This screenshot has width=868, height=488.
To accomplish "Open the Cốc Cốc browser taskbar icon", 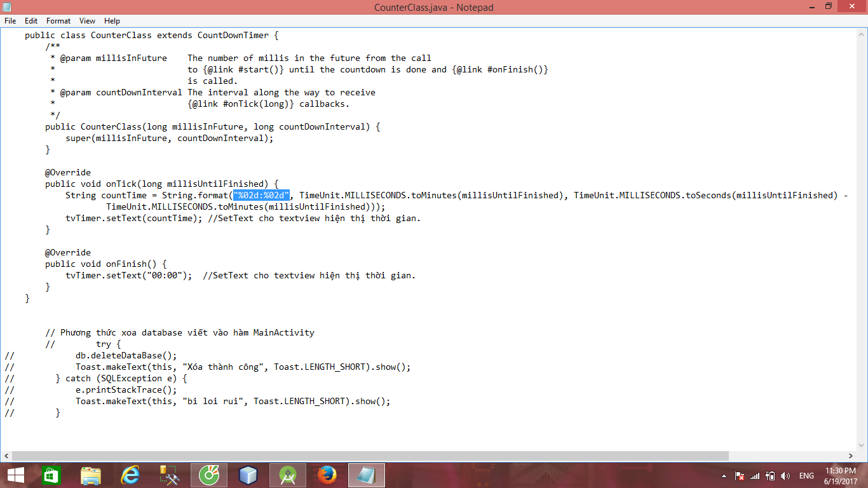I will [x=208, y=475].
